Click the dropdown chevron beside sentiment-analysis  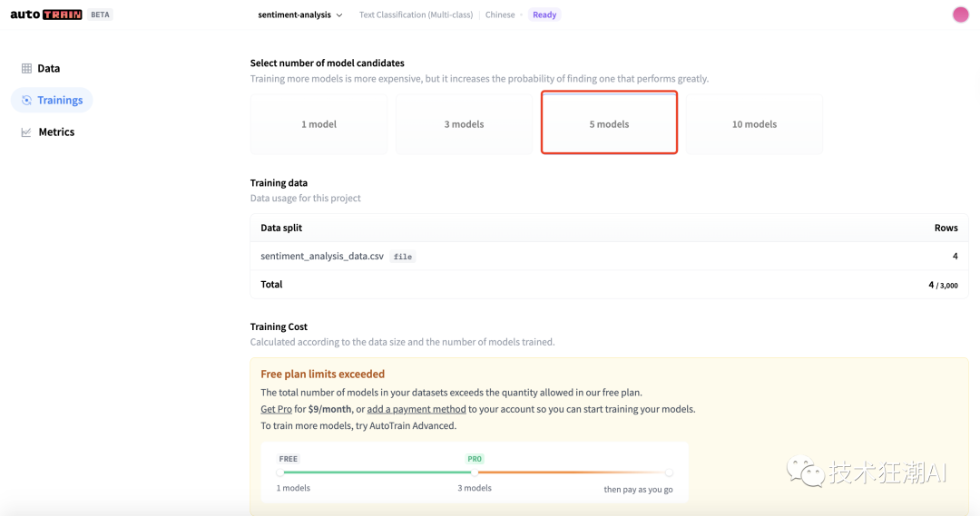coord(339,15)
